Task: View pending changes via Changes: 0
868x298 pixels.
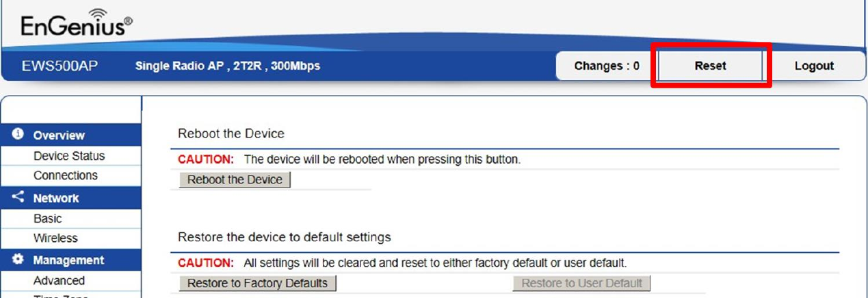Action: pyautogui.click(x=607, y=66)
